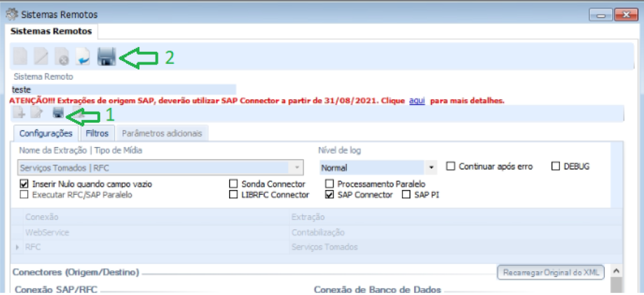644x295 pixels.
Task: Enable Executar RFC/SAP Paralelo checkbox
Action: pos(23,195)
